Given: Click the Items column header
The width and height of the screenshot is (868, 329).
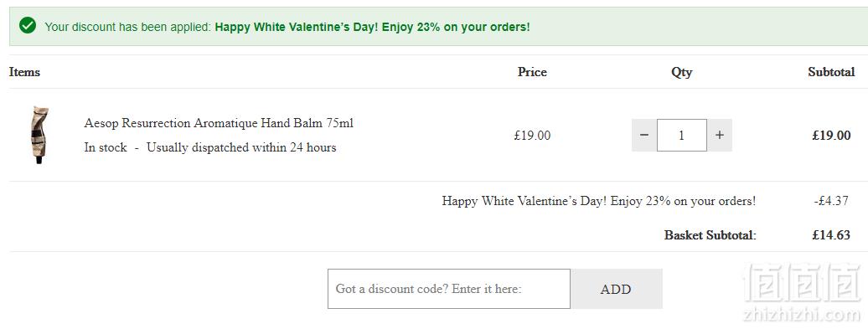Looking at the screenshot, I should tap(24, 72).
